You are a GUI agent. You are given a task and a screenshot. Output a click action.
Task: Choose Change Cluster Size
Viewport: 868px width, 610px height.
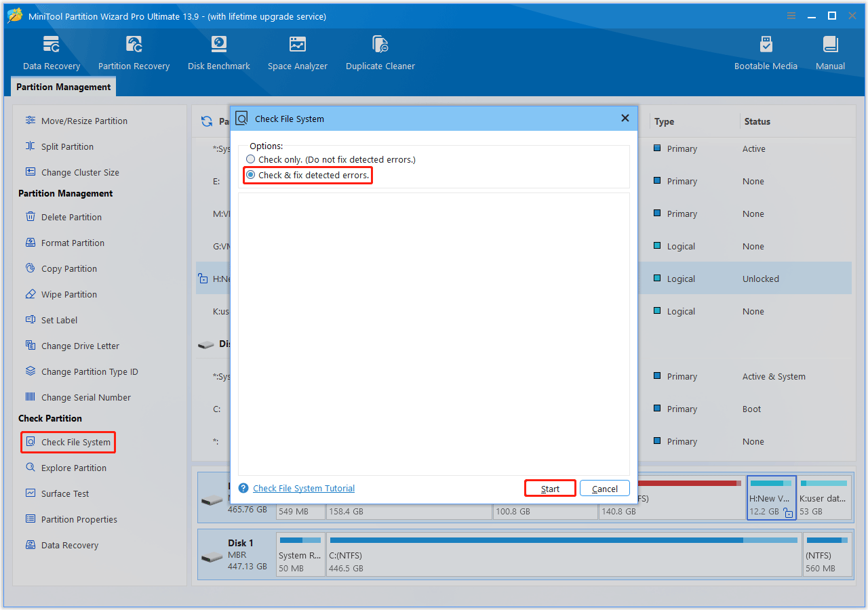(80, 172)
